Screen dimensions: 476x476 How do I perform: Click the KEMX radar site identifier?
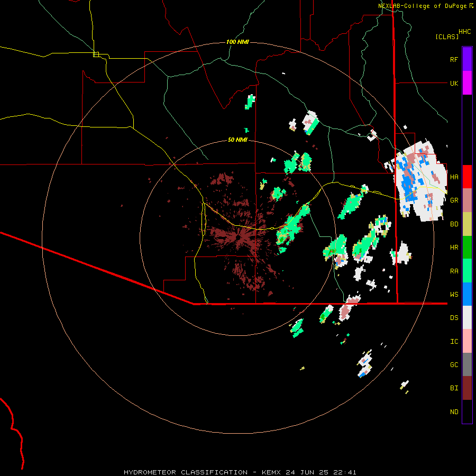(x=271, y=472)
